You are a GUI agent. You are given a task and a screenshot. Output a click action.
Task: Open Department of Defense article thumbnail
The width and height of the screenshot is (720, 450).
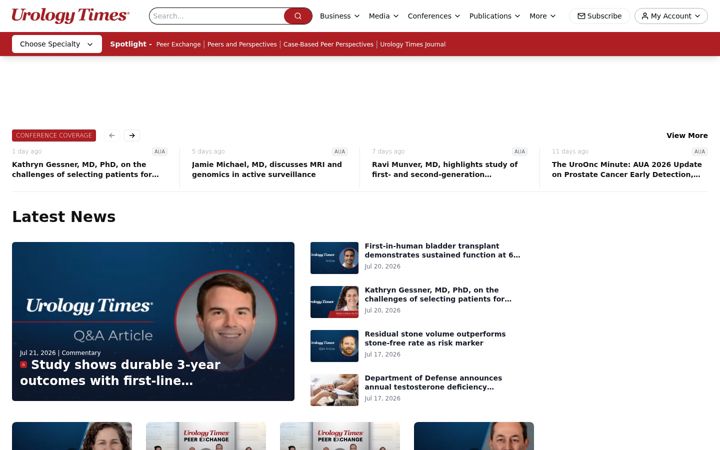pyautogui.click(x=334, y=390)
